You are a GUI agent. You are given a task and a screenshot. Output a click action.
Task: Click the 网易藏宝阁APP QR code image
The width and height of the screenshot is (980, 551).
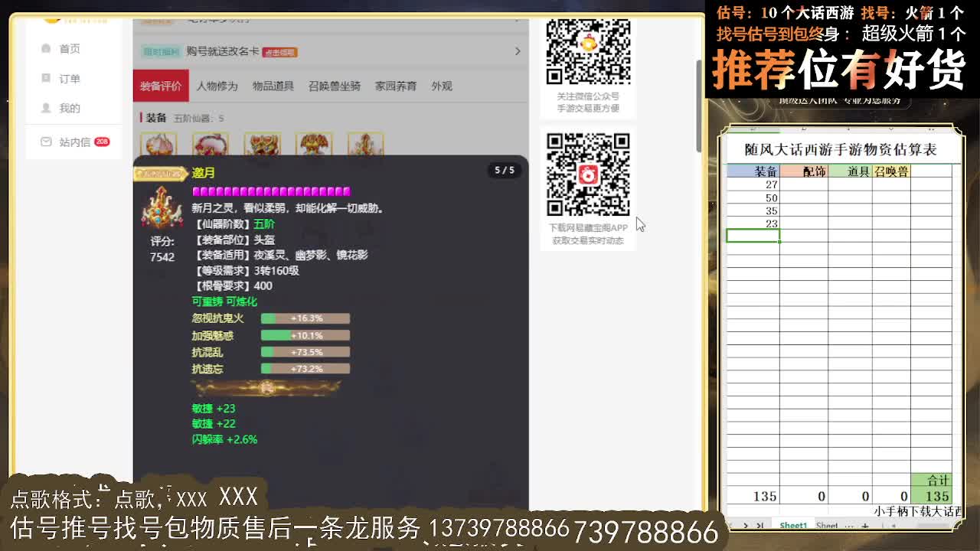click(x=588, y=174)
